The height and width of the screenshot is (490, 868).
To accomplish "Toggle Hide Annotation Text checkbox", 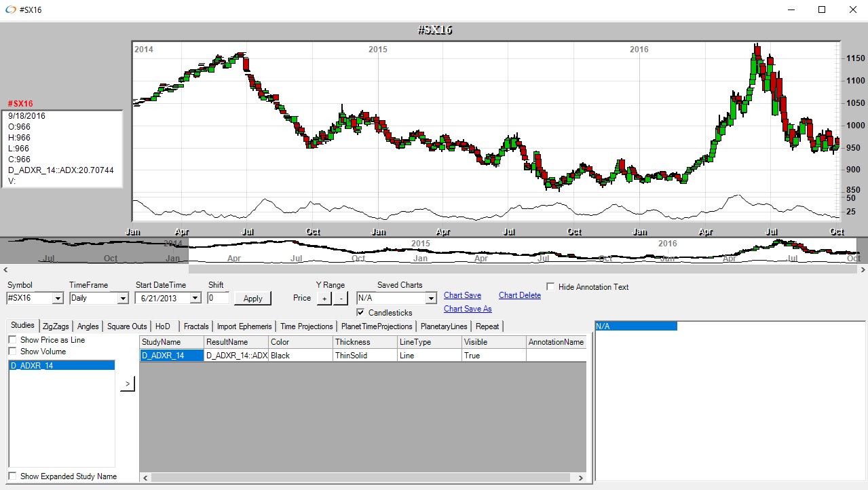I will 550,287.
